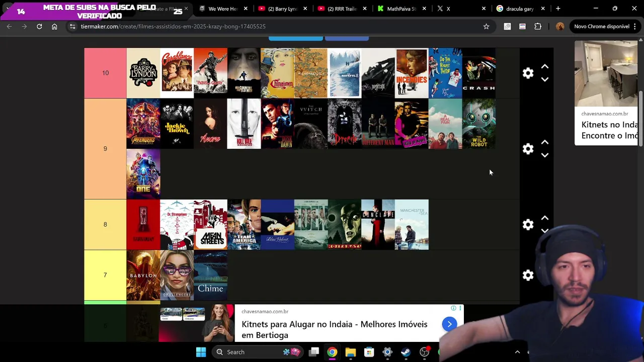Select the Jackie Brown poster

[x=177, y=124]
